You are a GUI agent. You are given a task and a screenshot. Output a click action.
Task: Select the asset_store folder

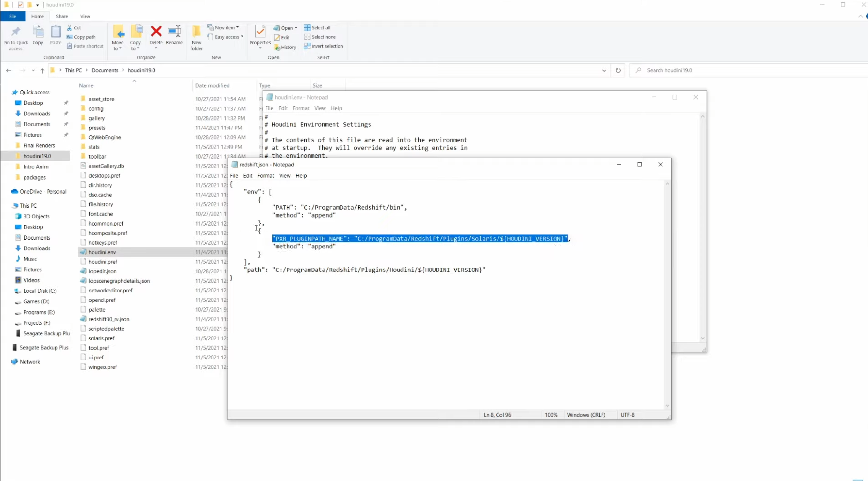tap(101, 99)
